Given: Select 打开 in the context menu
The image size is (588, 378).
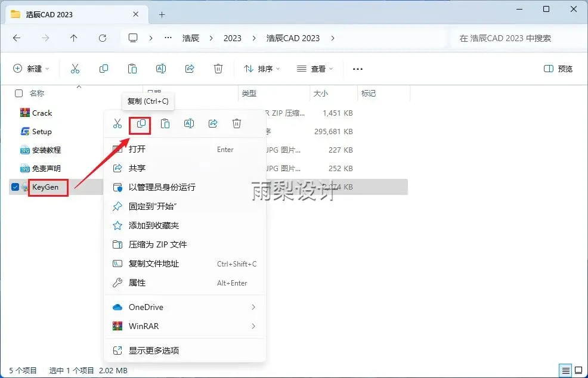Looking at the screenshot, I should [184, 149].
